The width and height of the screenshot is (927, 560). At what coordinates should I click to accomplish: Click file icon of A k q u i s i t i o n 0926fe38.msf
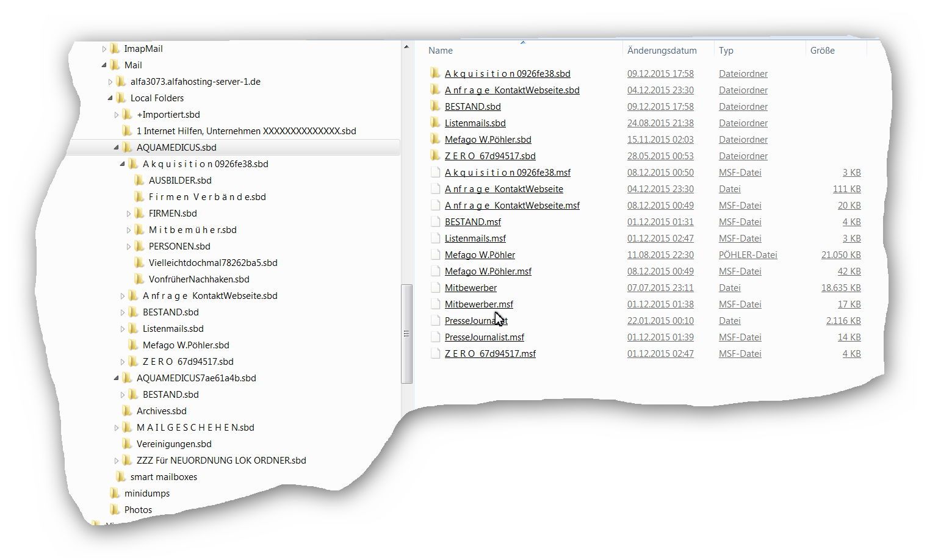coord(435,172)
